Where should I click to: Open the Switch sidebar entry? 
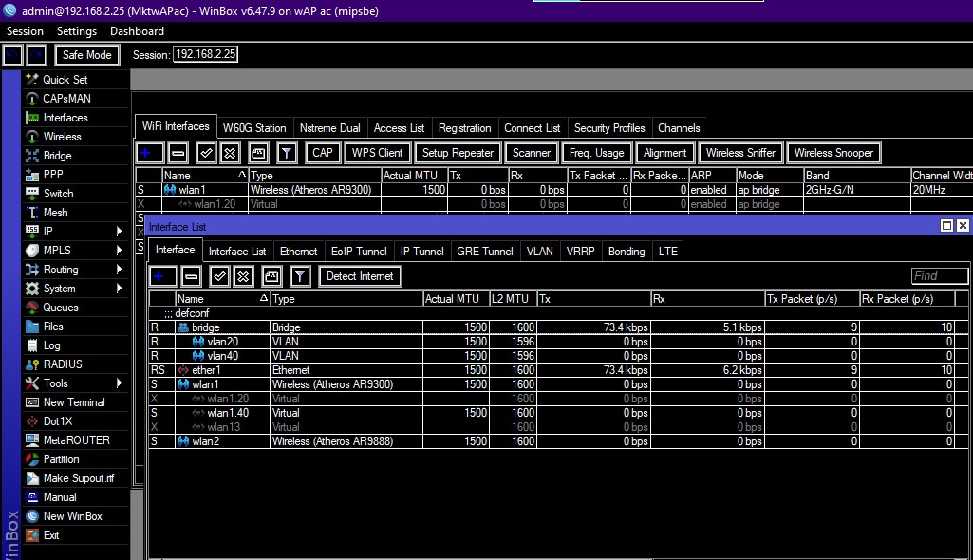pos(58,194)
